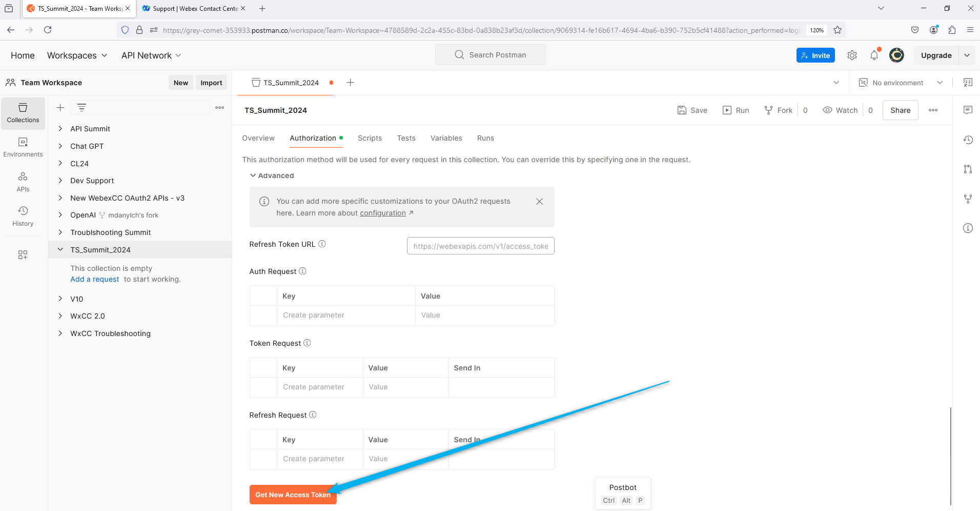
Task: Switch to the Overview tab
Action: pos(258,138)
